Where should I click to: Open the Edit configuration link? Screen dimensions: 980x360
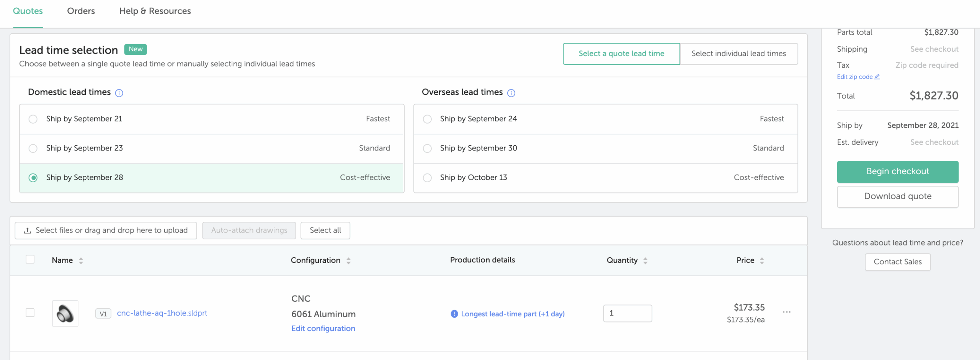point(323,329)
